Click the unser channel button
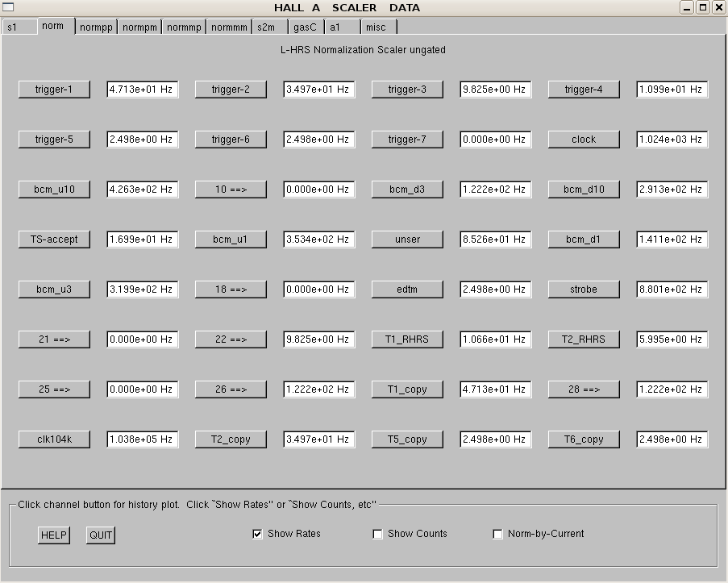Screen dimensions: 728x583 (x=407, y=239)
